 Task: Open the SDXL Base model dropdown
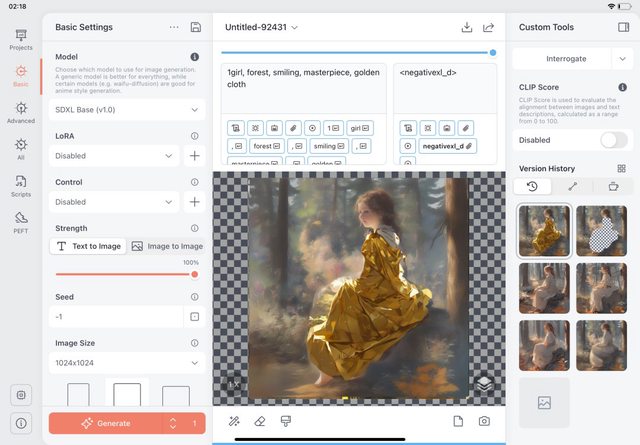[127, 109]
